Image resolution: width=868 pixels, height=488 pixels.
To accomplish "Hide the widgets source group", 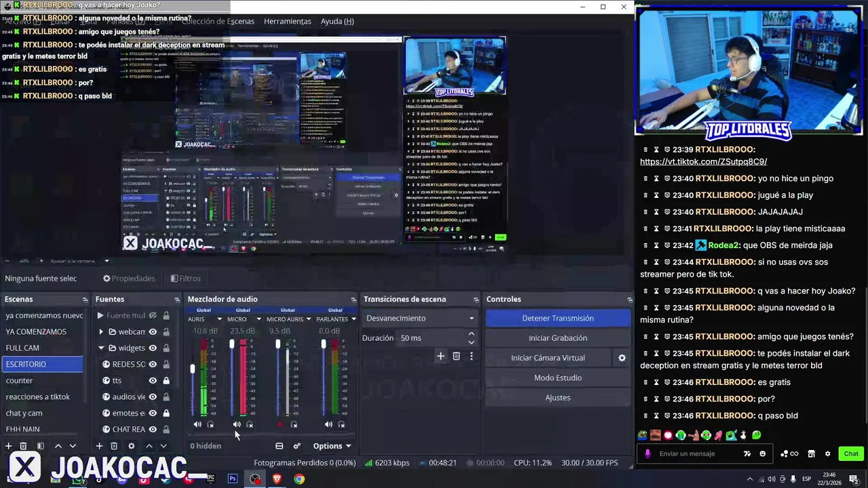I will (x=153, y=348).
